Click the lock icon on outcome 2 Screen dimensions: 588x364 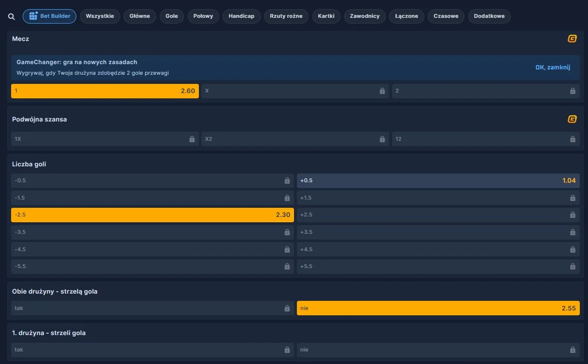[x=572, y=91]
